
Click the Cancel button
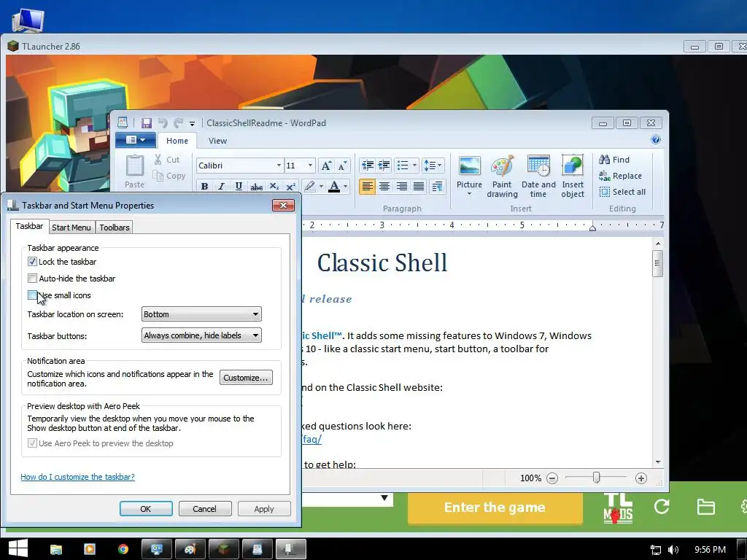click(204, 508)
